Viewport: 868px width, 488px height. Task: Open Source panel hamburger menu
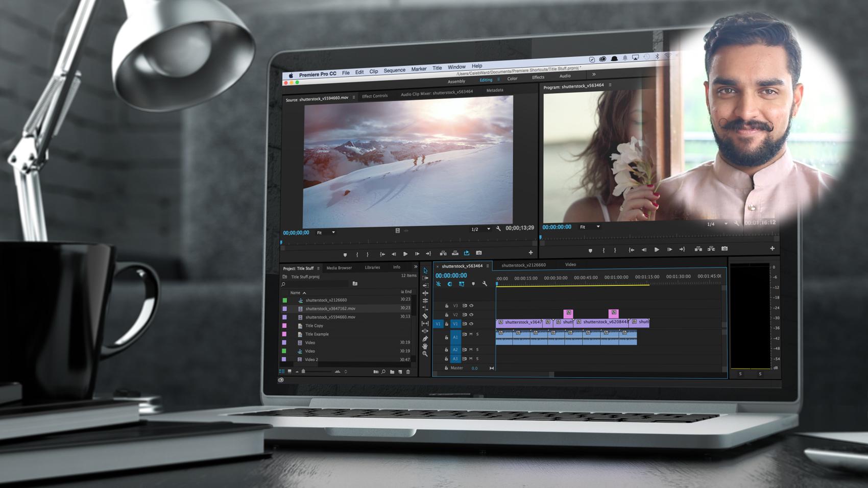(x=354, y=97)
